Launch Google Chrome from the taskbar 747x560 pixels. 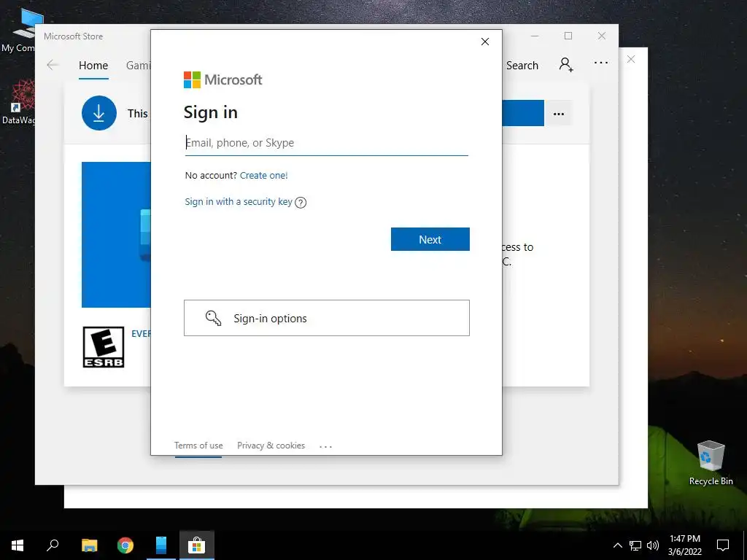[125, 545]
